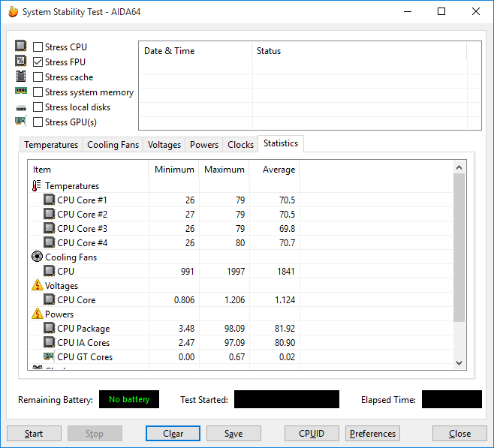Click the chip icon for CPU IA Cores
The image size is (494, 448).
49,342
